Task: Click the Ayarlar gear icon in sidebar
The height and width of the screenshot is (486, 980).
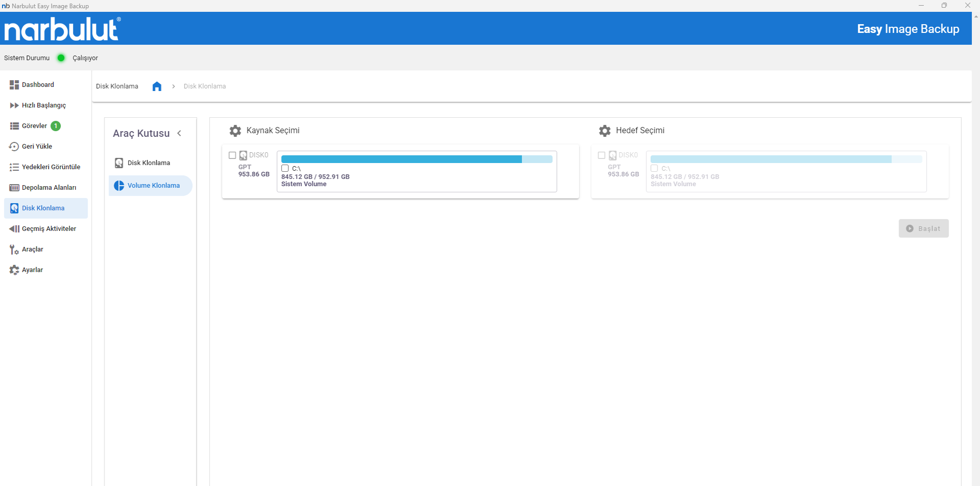Action: tap(14, 270)
